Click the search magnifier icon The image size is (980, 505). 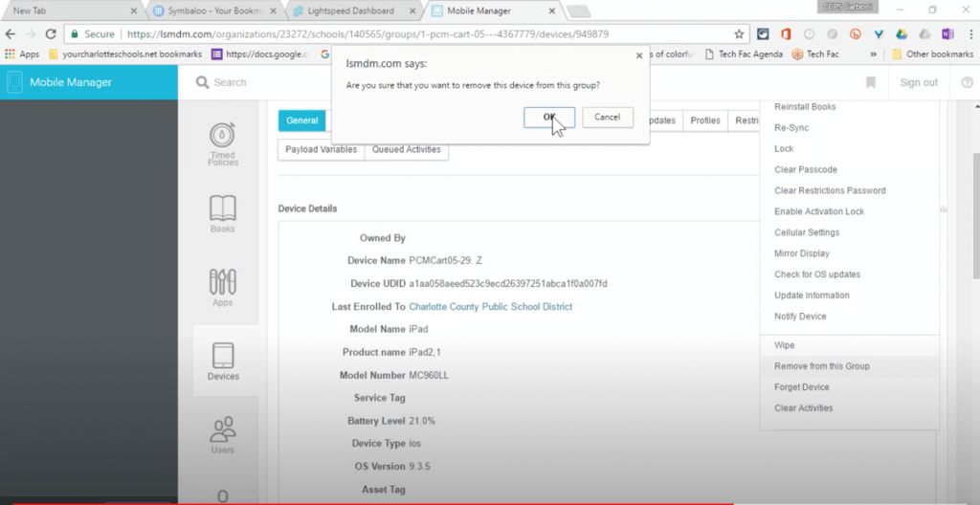pyautogui.click(x=202, y=82)
